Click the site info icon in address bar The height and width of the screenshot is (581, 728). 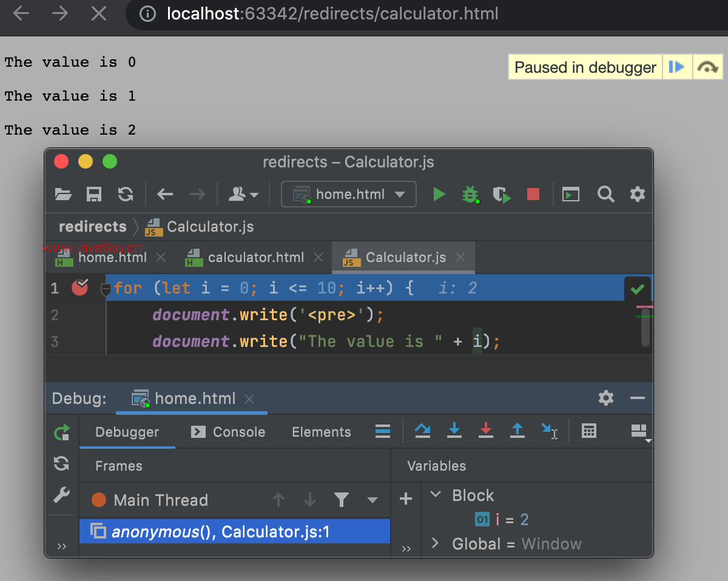[x=147, y=14]
